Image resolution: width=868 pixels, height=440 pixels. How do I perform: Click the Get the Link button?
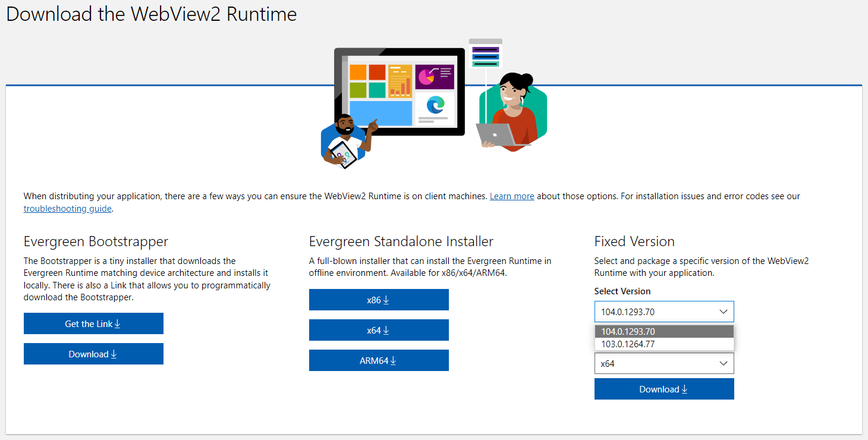point(93,323)
